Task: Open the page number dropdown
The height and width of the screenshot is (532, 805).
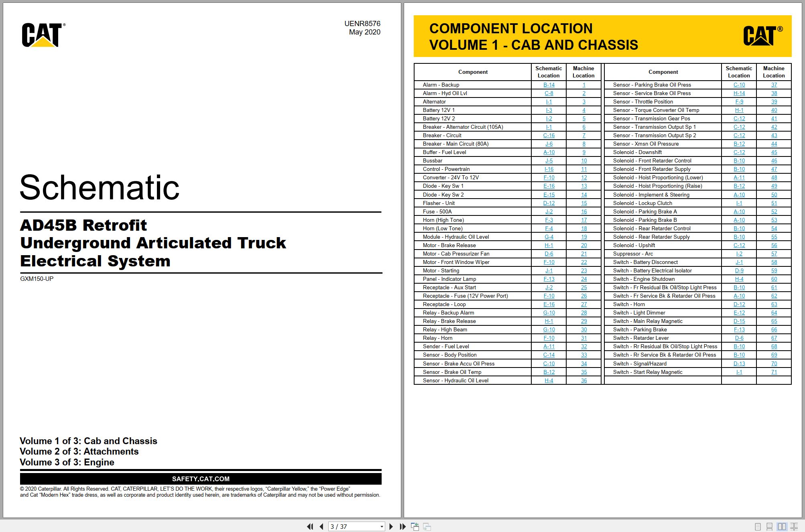Action: tap(382, 527)
